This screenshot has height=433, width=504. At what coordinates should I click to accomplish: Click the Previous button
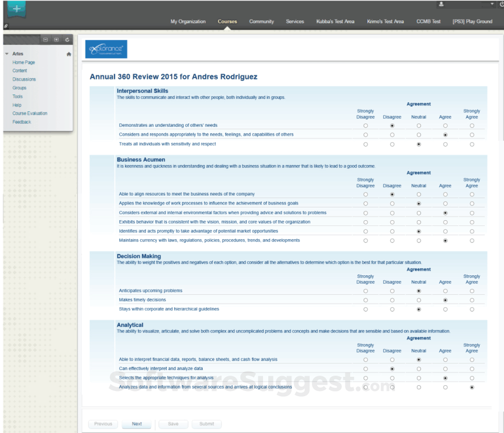(x=103, y=424)
